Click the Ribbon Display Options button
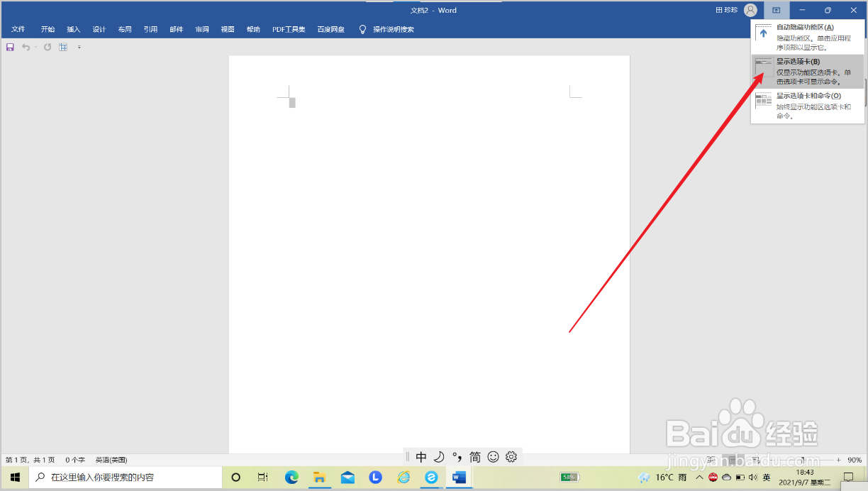The height and width of the screenshot is (491, 868). click(x=776, y=10)
